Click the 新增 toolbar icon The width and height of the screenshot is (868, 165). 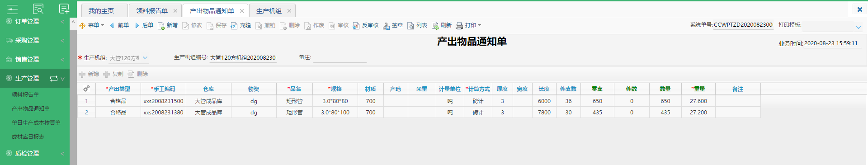(161, 25)
